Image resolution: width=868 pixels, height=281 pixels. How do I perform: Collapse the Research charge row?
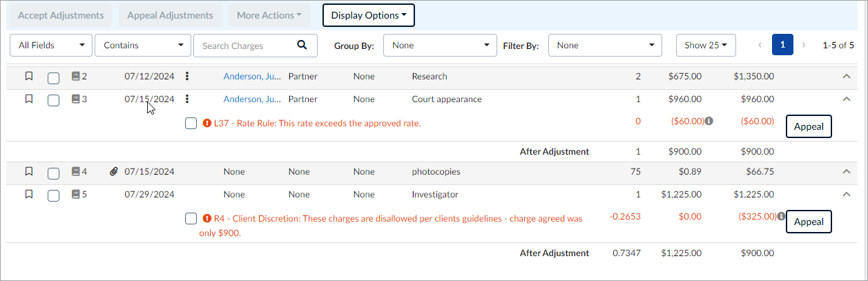(x=847, y=77)
